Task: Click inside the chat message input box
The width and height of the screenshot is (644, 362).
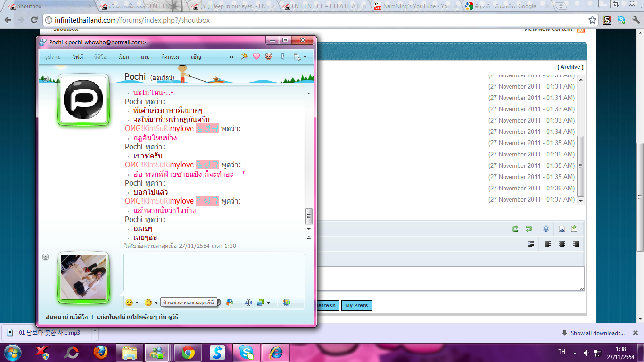Action: click(x=214, y=274)
